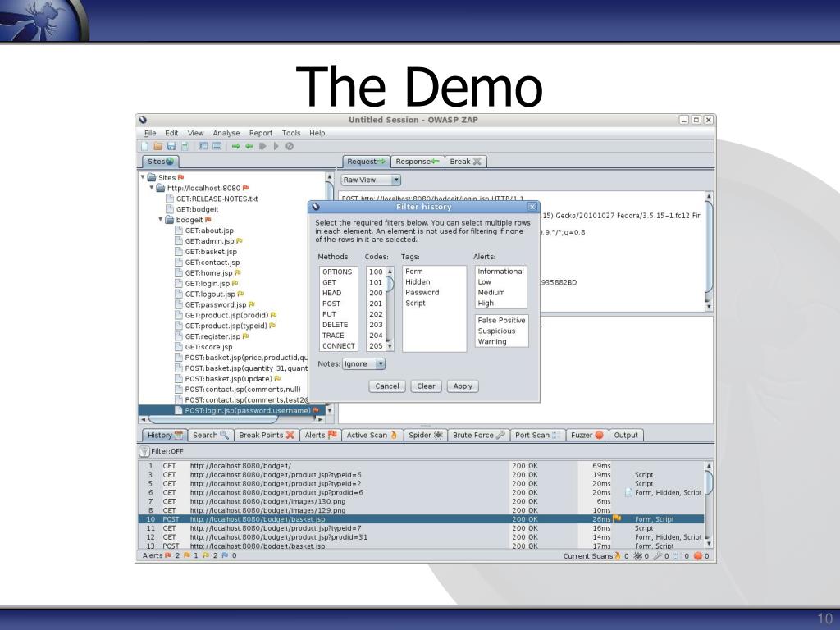Image resolution: width=840 pixels, height=630 pixels.
Task: Select code 200 in Codes list
Action: (x=376, y=293)
